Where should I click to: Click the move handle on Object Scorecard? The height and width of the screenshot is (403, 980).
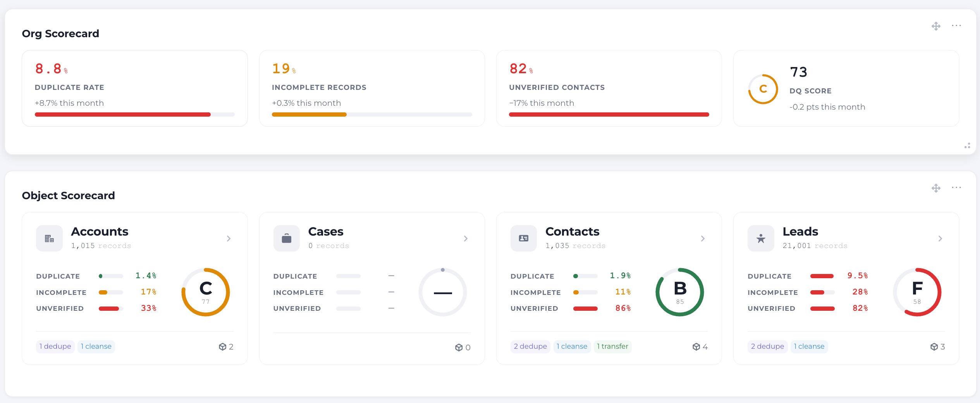click(936, 188)
